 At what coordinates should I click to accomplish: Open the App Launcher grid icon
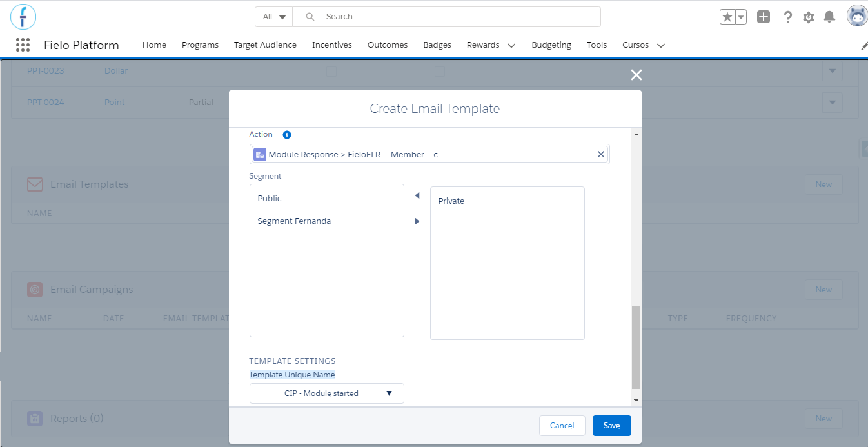coord(23,45)
